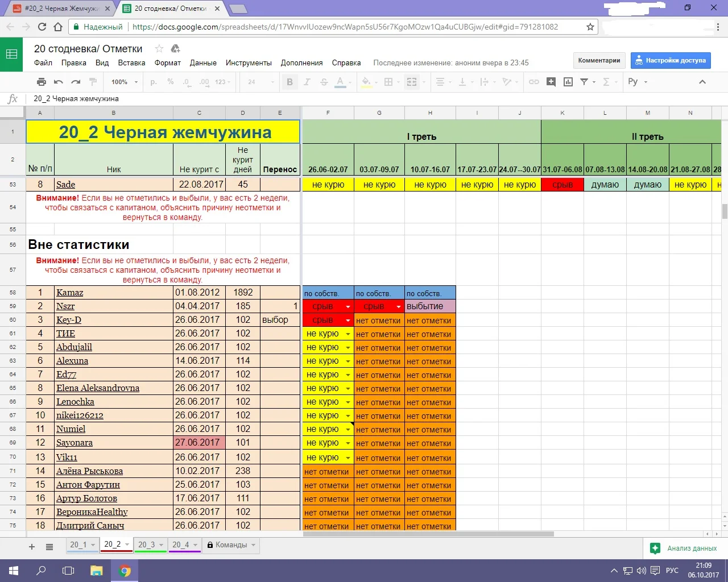Viewport: 728px width, 582px height.
Task: Open the Kamaz nickname link
Action: tap(69, 293)
